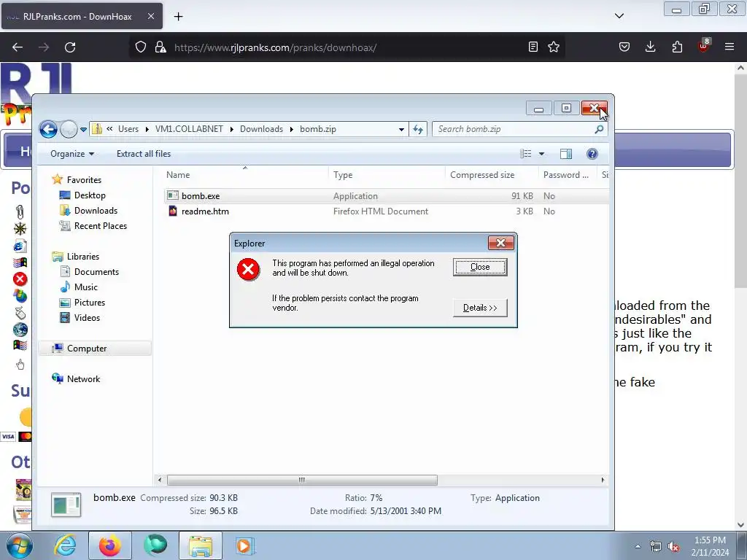Click the shield tracking protection icon

(141, 47)
